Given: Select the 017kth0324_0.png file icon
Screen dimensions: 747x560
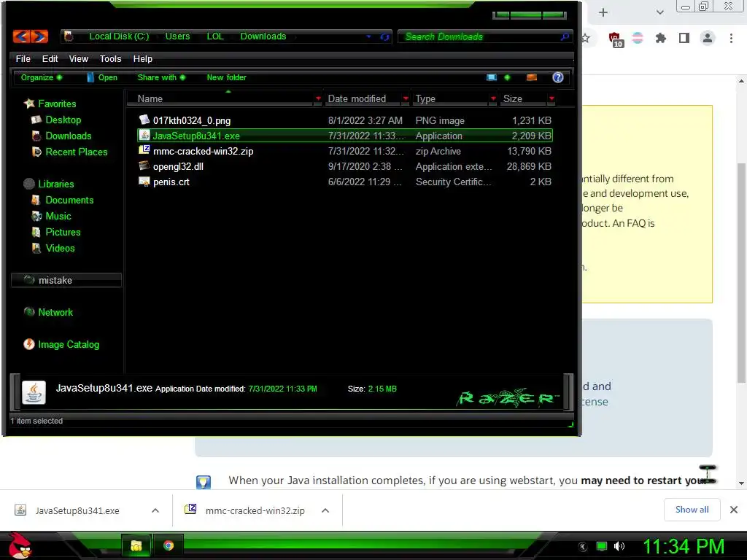Looking at the screenshot, I should pos(144,120).
